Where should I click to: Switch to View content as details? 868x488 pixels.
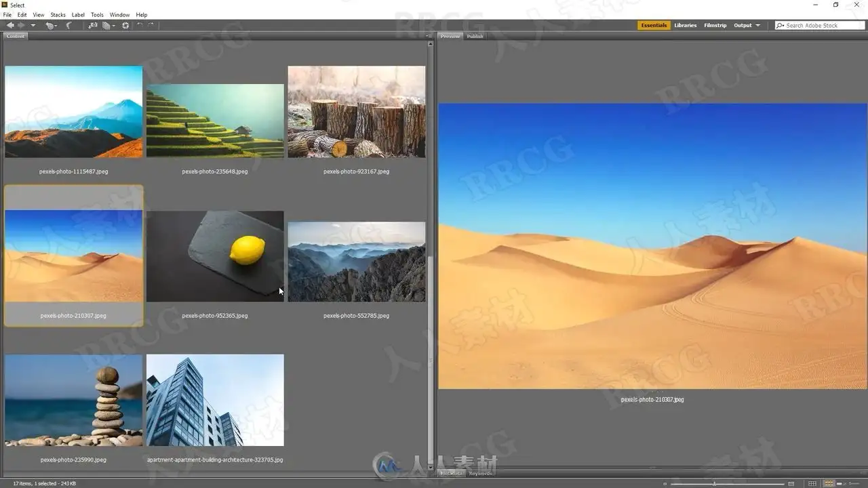click(x=839, y=484)
